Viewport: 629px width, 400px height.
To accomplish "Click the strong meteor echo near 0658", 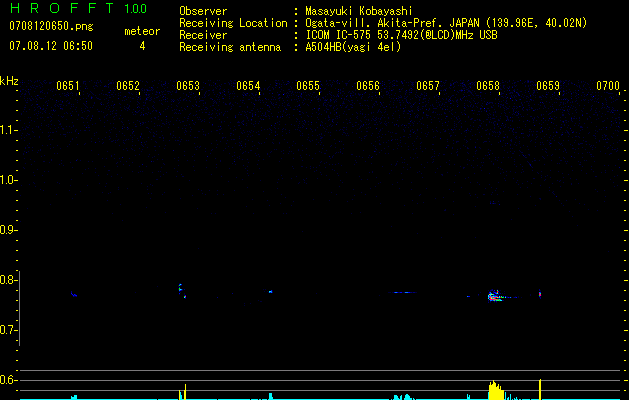I will click(495, 296).
